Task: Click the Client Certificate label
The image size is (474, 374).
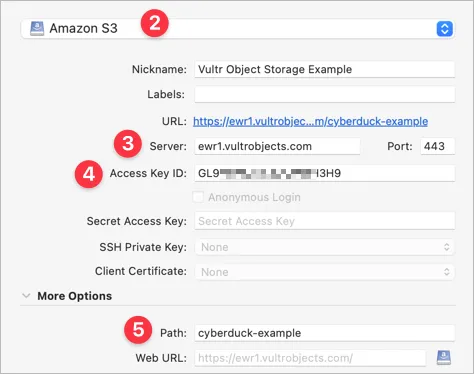Action: click(141, 271)
